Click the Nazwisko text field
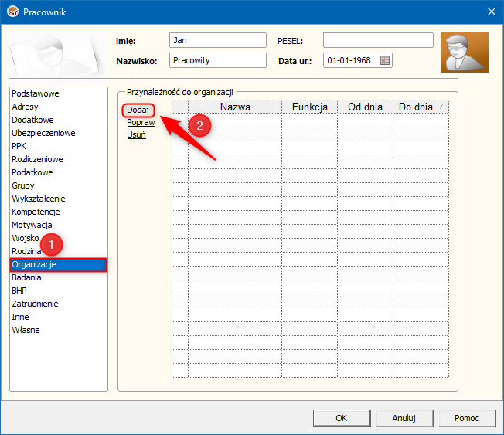This screenshot has width=504, height=435. coord(218,60)
